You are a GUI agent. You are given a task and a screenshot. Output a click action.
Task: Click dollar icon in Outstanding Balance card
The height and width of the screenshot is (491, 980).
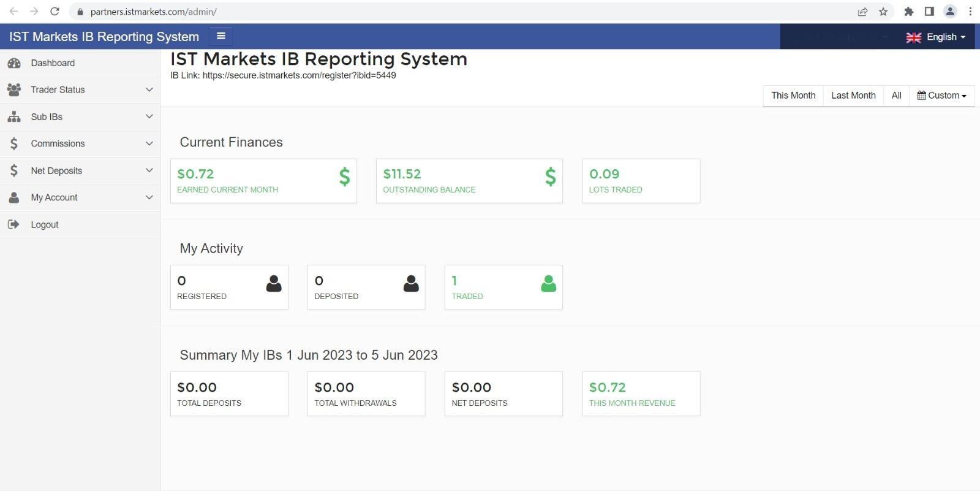click(551, 177)
